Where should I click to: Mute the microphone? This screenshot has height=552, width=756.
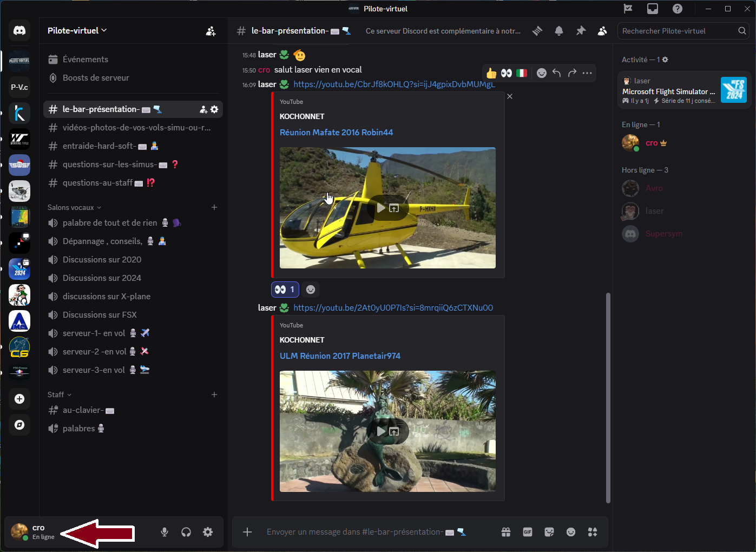pos(165,532)
